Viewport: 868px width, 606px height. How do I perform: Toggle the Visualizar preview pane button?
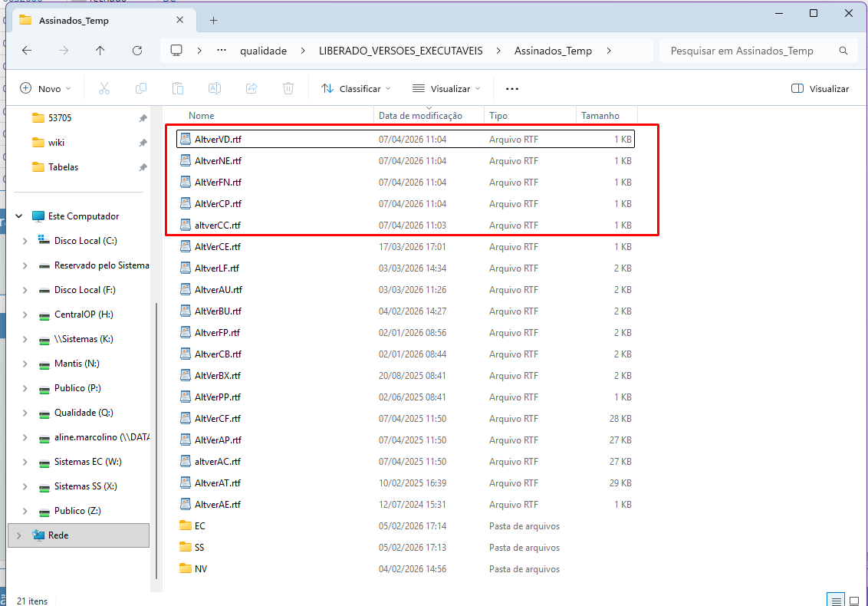(x=820, y=88)
